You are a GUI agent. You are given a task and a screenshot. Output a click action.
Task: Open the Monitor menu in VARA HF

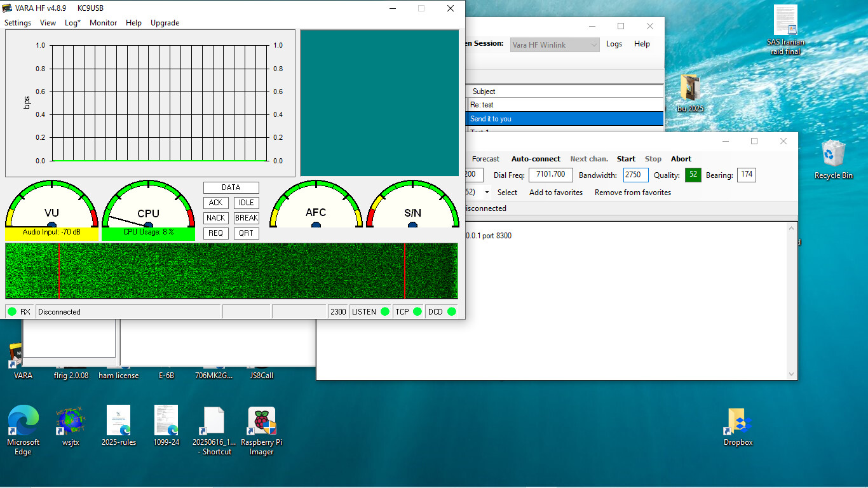(103, 23)
